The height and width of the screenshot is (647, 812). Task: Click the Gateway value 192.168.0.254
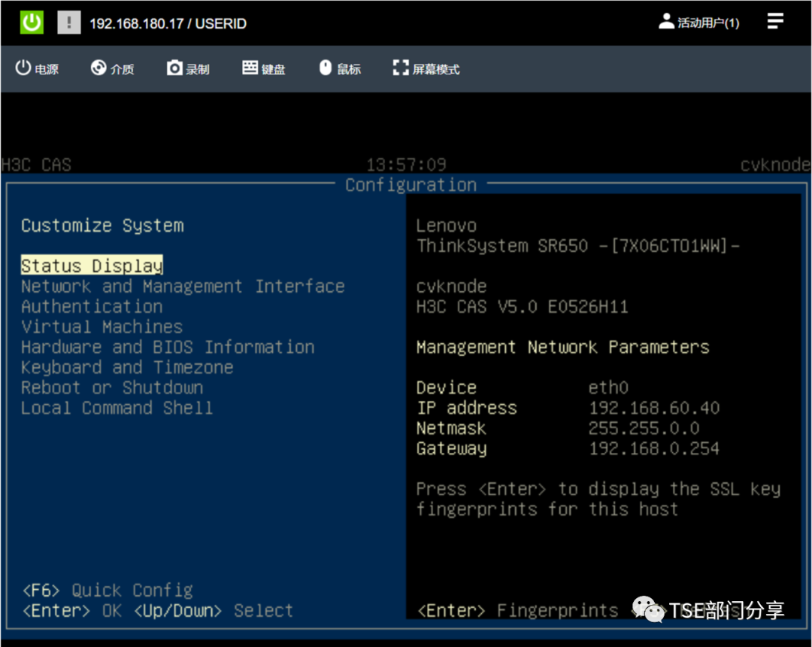[654, 448]
